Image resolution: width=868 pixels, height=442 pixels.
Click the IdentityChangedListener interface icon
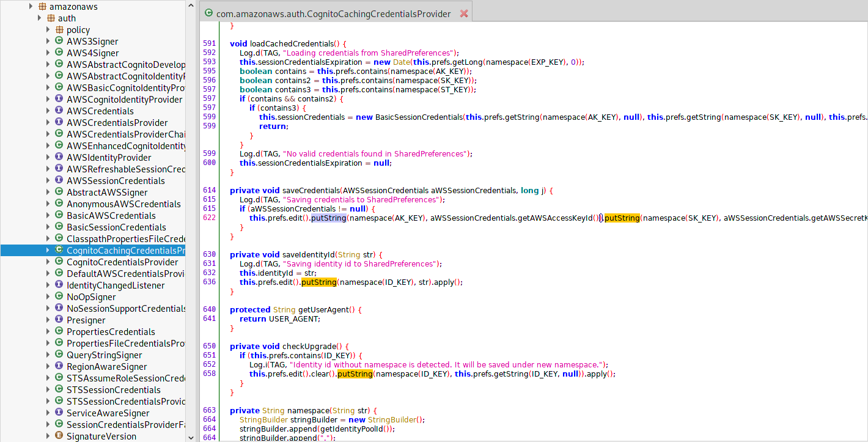pos(59,285)
